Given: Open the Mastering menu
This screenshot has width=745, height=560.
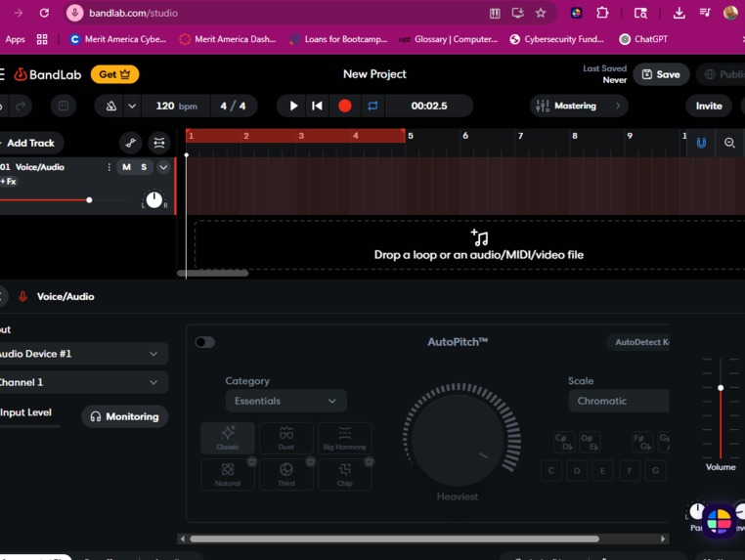Looking at the screenshot, I should pyautogui.click(x=579, y=106).
